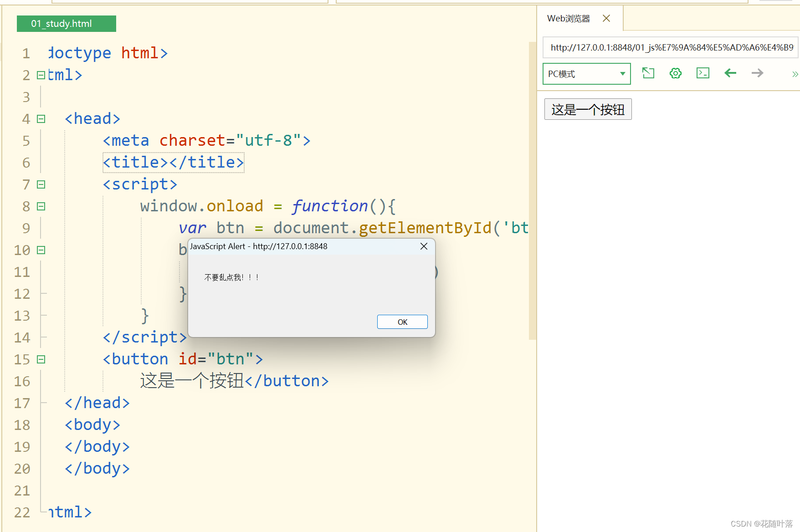This screenshot has height=532, width=800.
Task: Collapse the code block at line 10
Action: (x=41, y=250)
